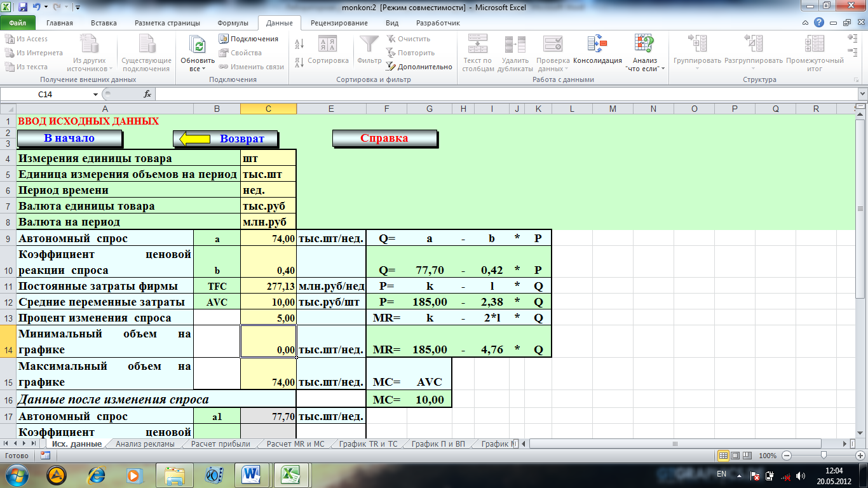Click the В начало button
868x488 pixels.
tap(69, 139)
